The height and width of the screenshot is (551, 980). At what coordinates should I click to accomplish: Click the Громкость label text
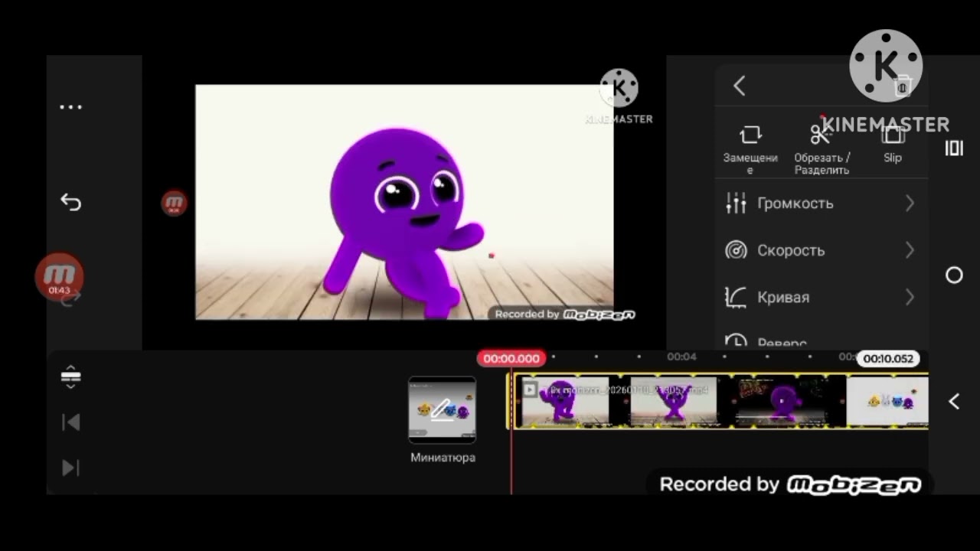point(795,204)
